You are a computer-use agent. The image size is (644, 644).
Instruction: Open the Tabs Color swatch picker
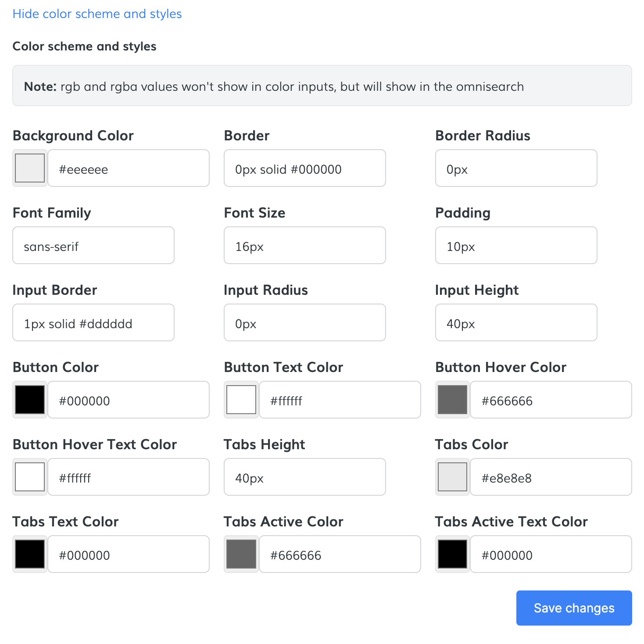pyautogui.click(x=453, y=477)
